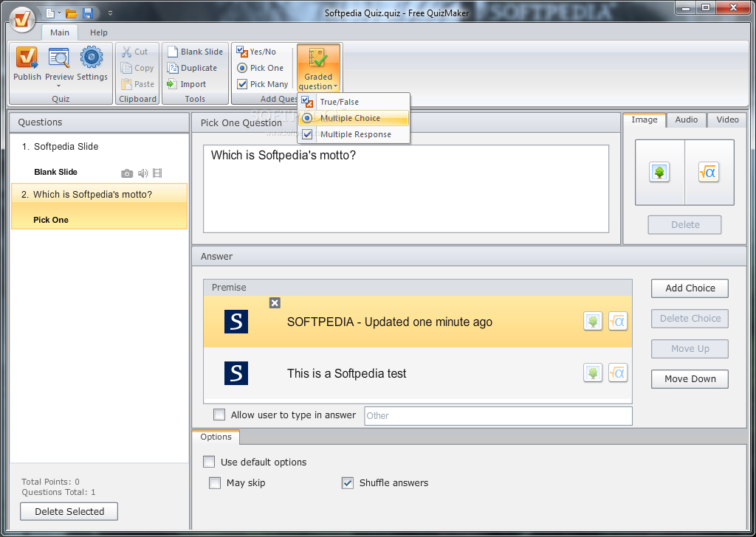Click the Add Choice button
This screenshot has height=537, width=756.
point(690,288)
